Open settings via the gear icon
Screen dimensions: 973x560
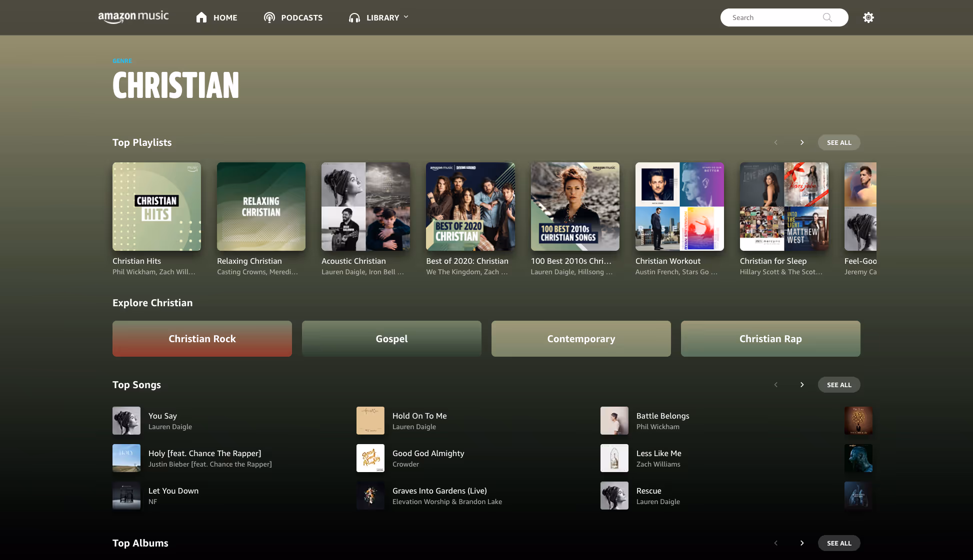coord(868,17)
